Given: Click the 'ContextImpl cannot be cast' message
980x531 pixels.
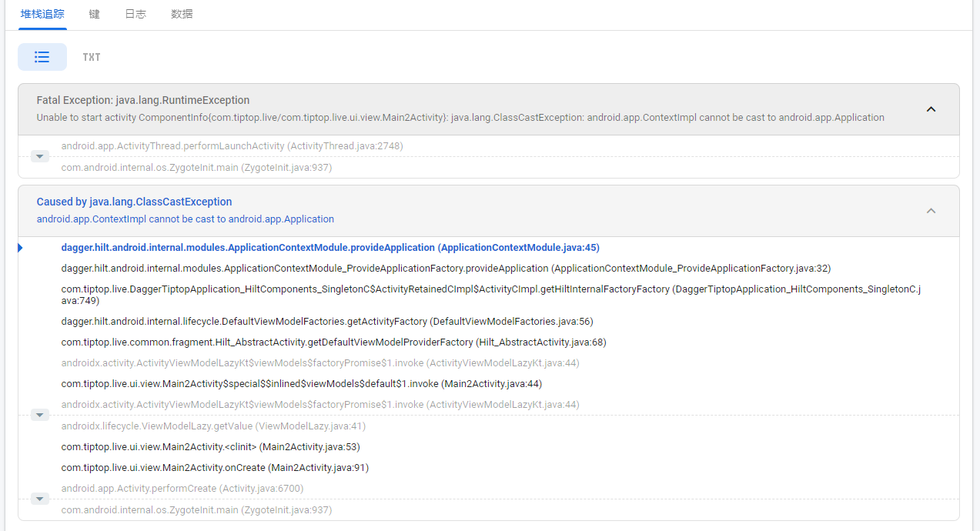Looking at the screenshot, I should click(186, 219).
